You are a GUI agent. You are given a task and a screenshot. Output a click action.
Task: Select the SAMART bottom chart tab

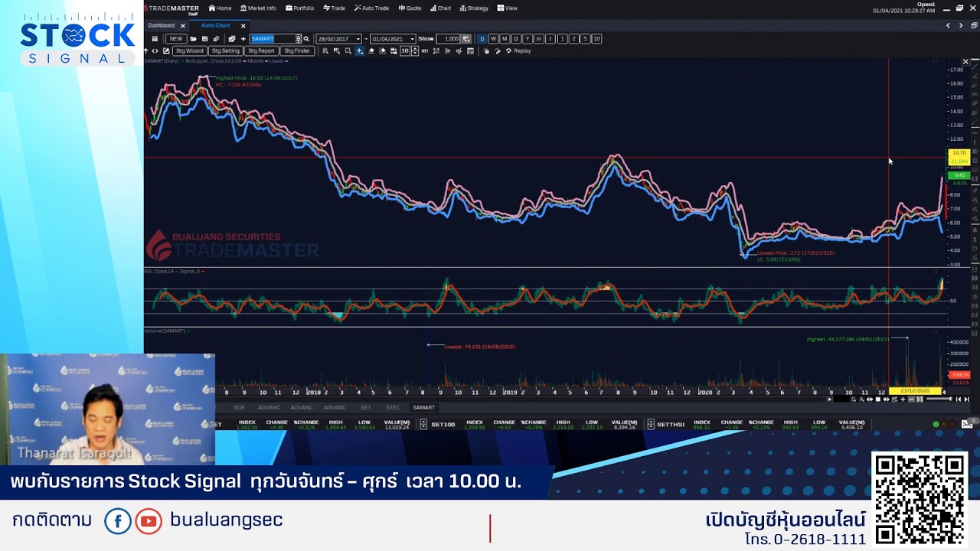(423, 408)
